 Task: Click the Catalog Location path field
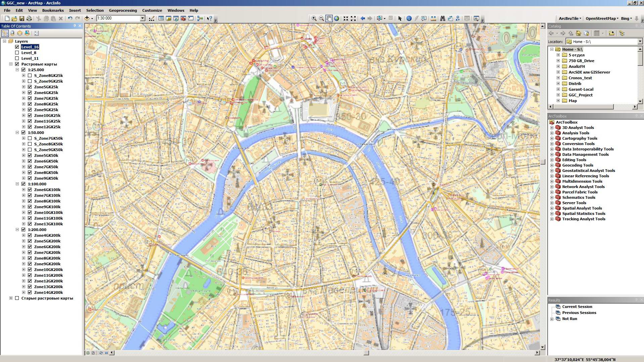[603, 42]
